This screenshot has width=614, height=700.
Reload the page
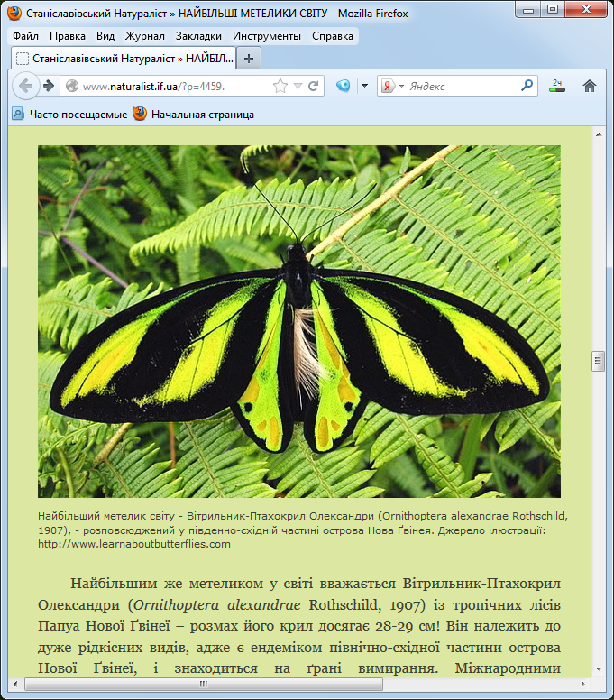[x=314, y=87]
